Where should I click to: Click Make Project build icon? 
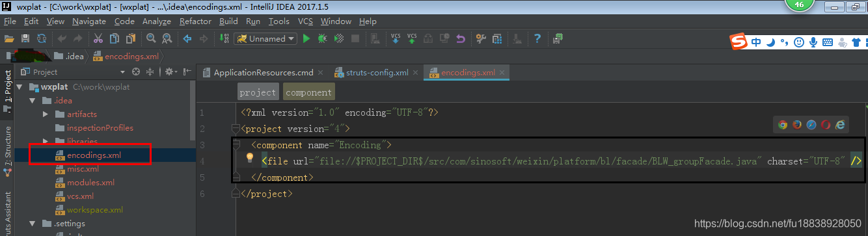tap(223, 38)
